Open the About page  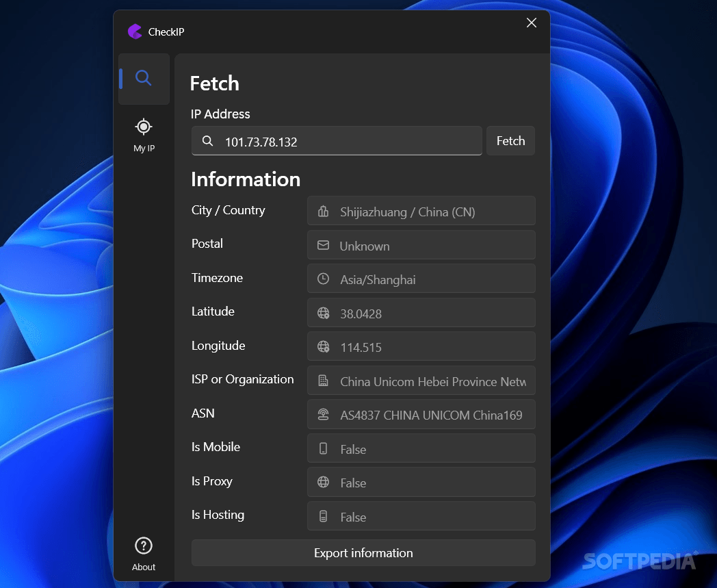(x=144, y=554)
